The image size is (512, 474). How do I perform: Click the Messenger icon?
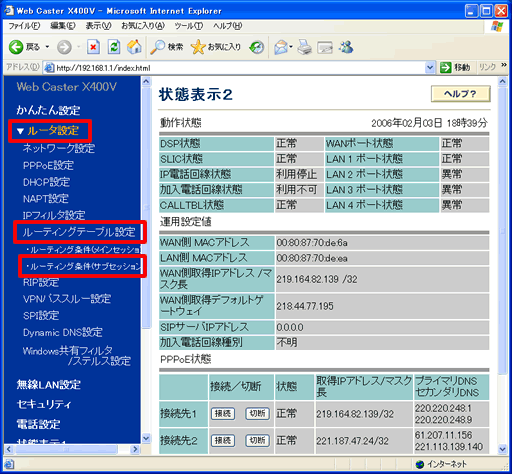[346, 47]
